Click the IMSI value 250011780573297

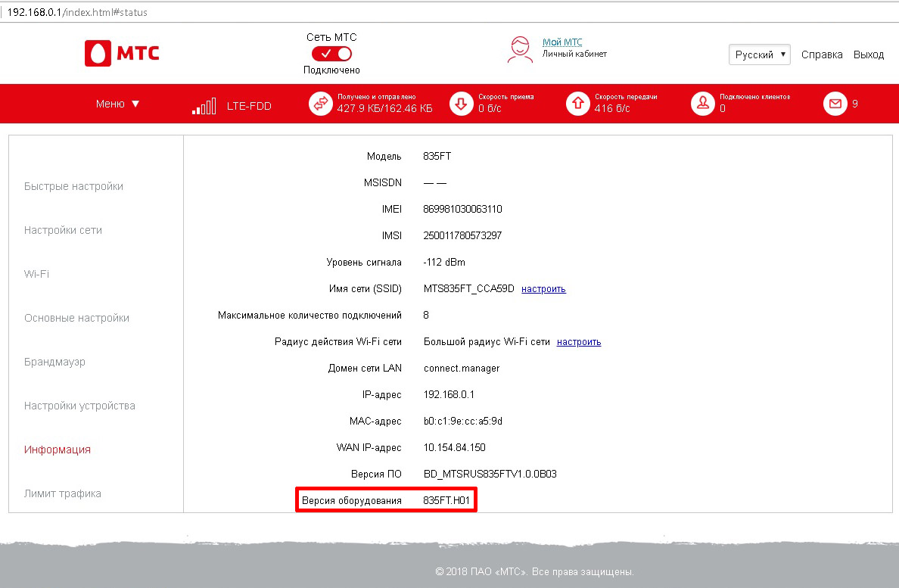pyautogui.click(x=462, y=235)
